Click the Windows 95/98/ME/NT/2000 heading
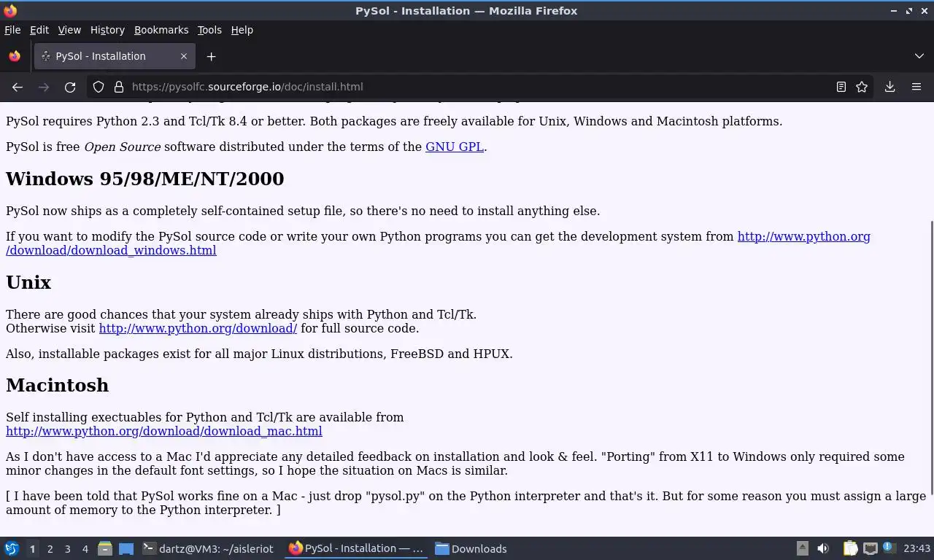The height and width of the screenshot is (560, 934). coord(144,179)
